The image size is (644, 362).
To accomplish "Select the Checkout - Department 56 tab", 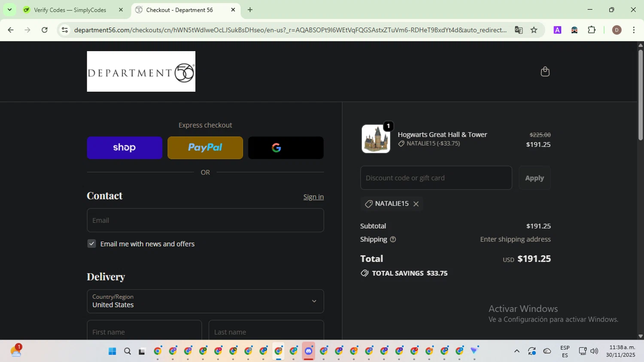I will tap(179, 10).
